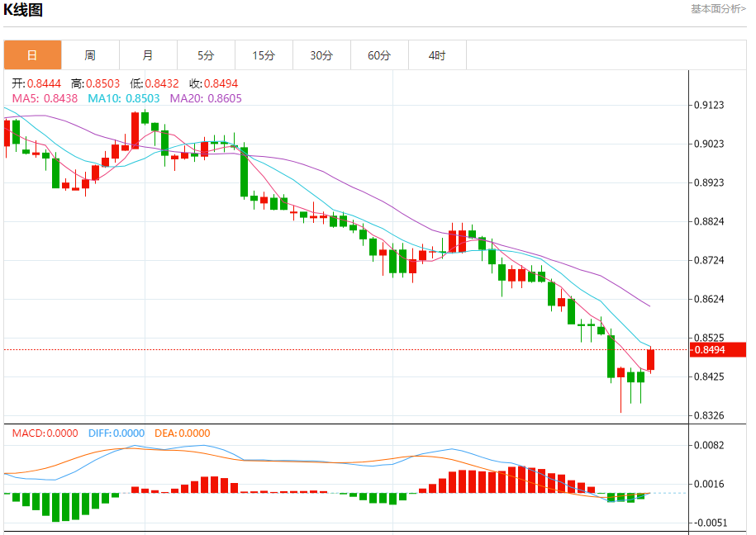Click the 0.0082 MACD axis label
This screenshot has width=756, height=535.
point(709,445)
